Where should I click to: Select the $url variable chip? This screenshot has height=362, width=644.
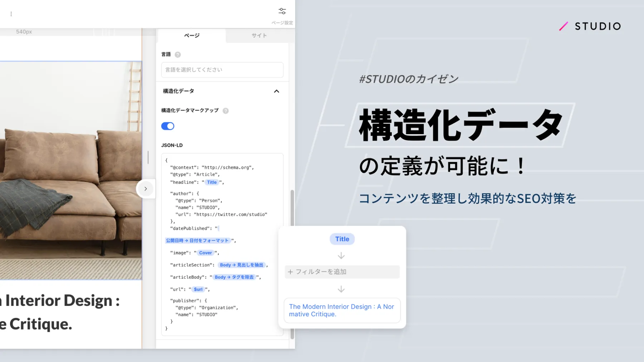[x=198, y=289]
